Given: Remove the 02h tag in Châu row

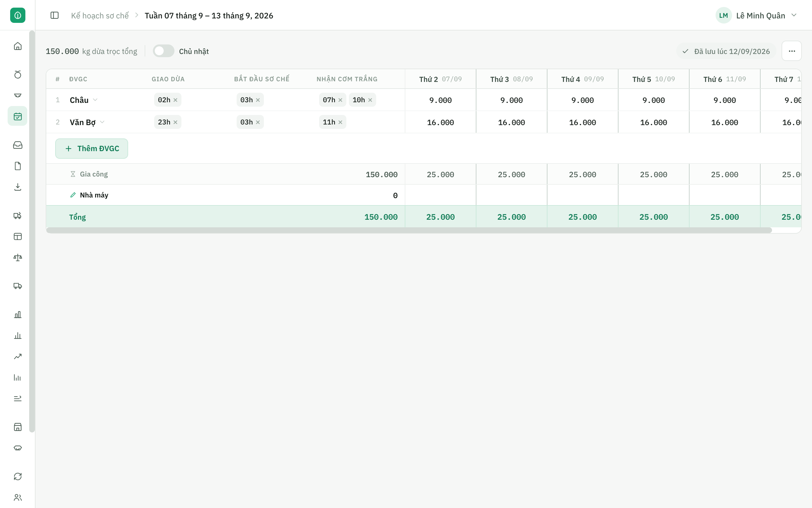Looking at the screenshot, I should (x=175, y=100).
